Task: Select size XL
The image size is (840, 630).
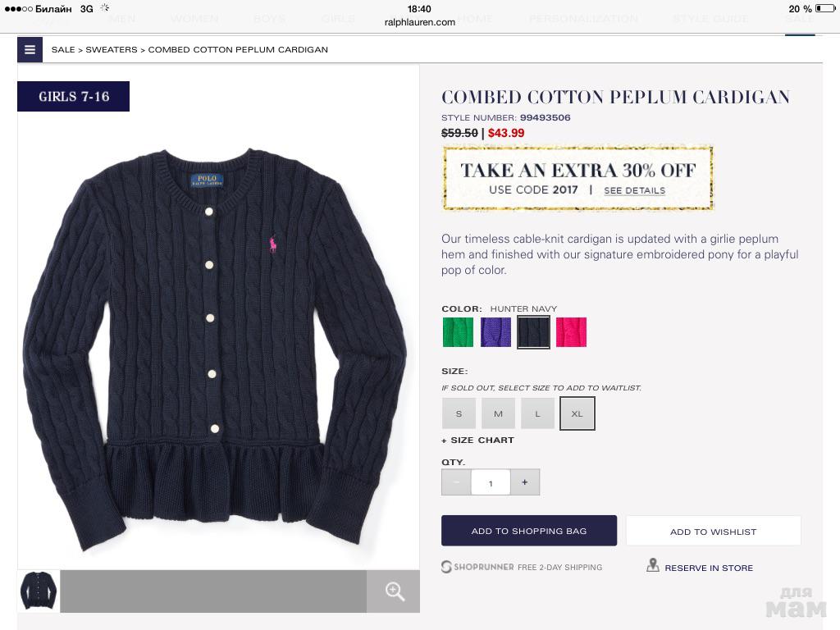Action: coord(577,413)
